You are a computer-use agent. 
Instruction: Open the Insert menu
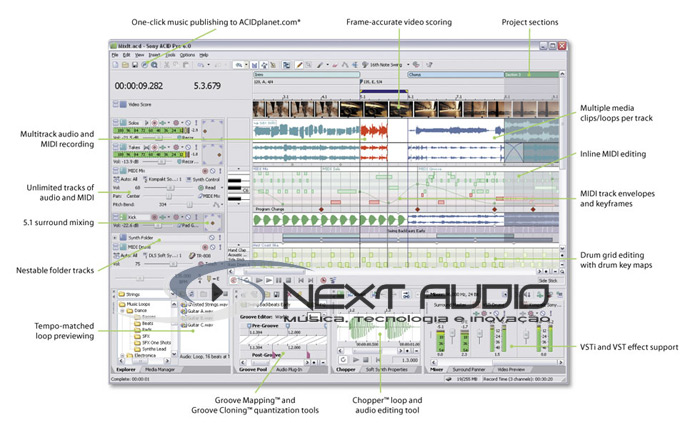click(x=154, y=55)
